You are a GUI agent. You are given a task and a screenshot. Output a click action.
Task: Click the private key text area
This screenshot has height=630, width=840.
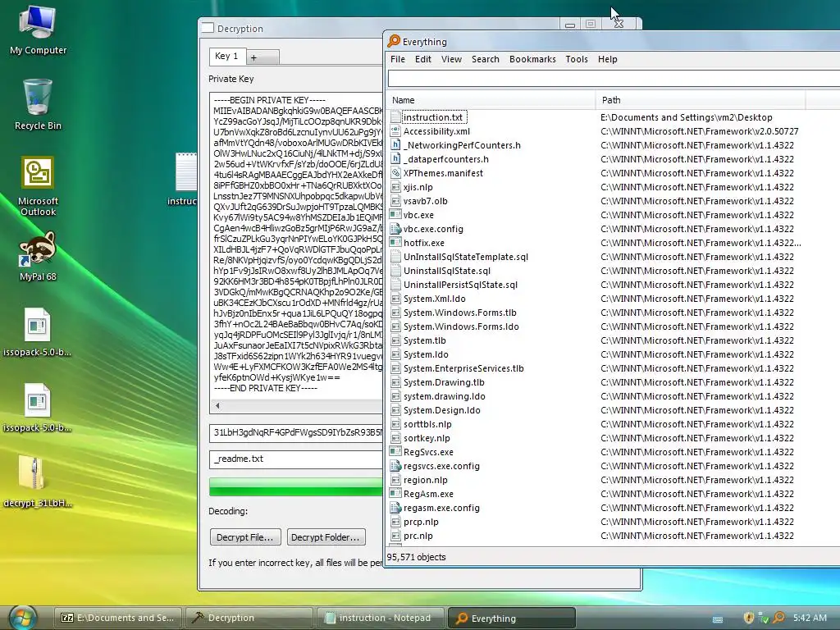296,245
